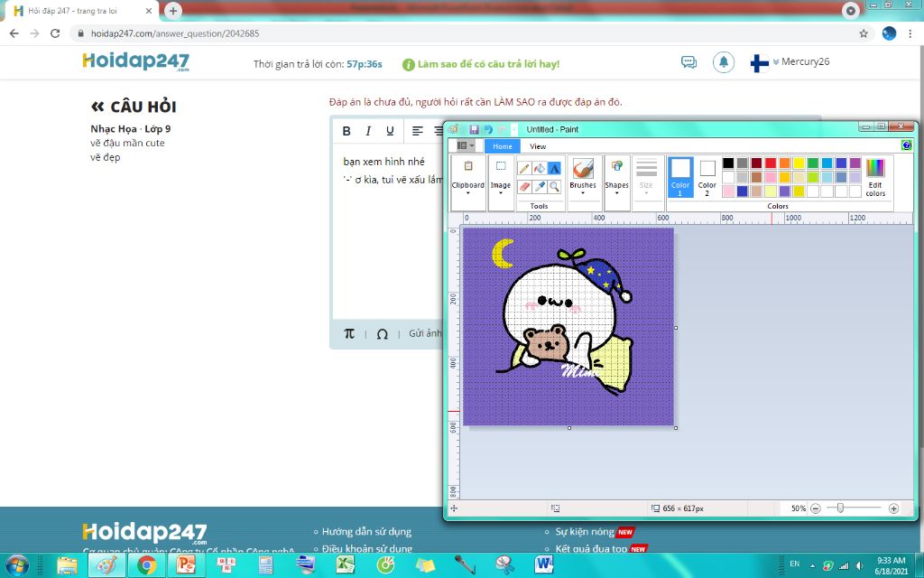Viewport: 924px width, 578px height.
Task: Expand the Clipboard dropdown in Paint
Action: [468, 182]
